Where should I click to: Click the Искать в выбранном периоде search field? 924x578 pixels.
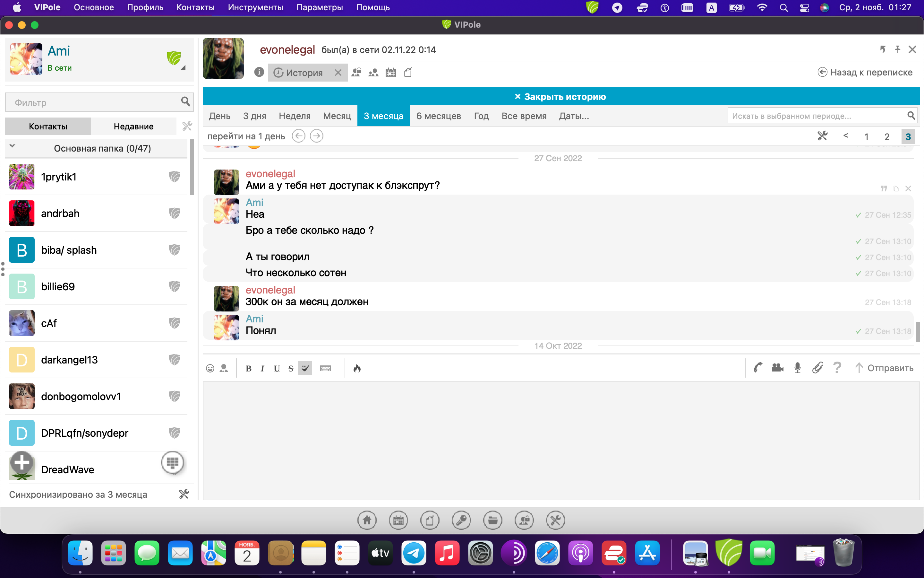[x=822, y=116]
